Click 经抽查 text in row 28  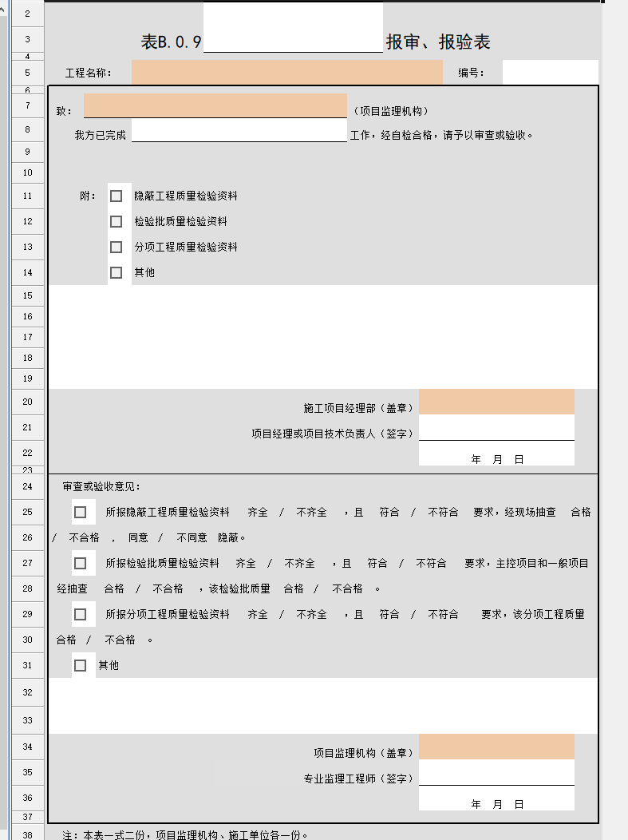coord(73,588)
